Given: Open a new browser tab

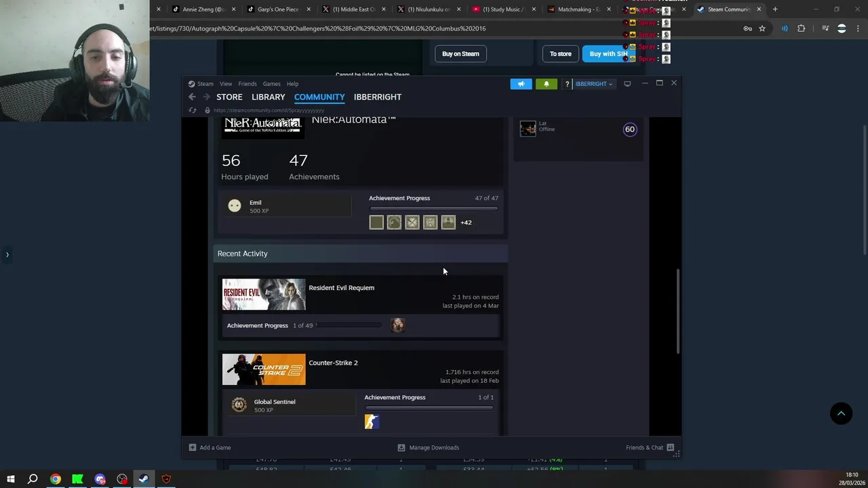Looking at the screenshot, I should [x=775, y=9].
